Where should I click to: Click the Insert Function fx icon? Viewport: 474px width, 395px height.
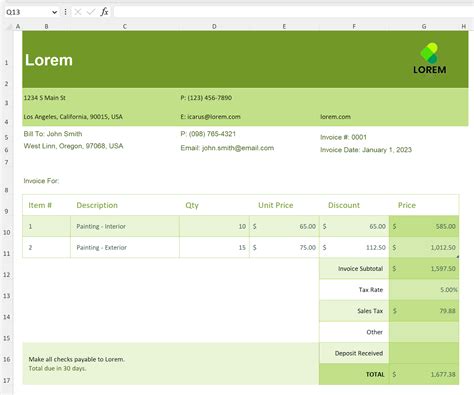[104, 12]
